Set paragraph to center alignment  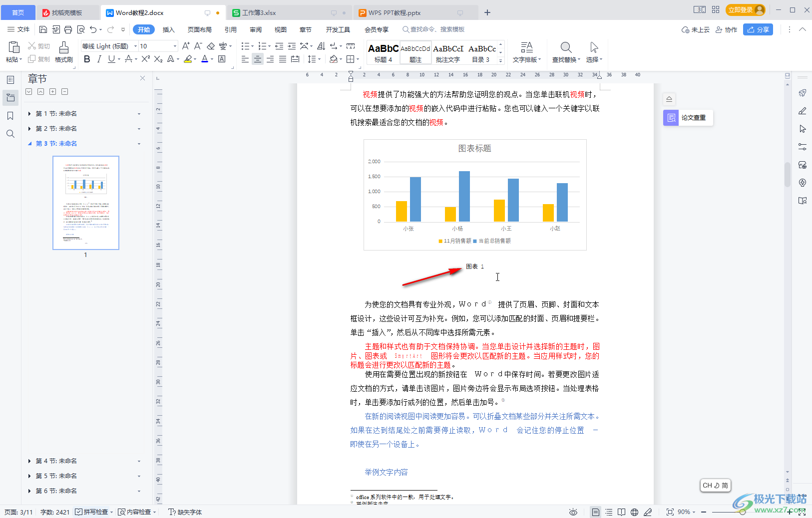pyautogui.click(x=257, y=59)
